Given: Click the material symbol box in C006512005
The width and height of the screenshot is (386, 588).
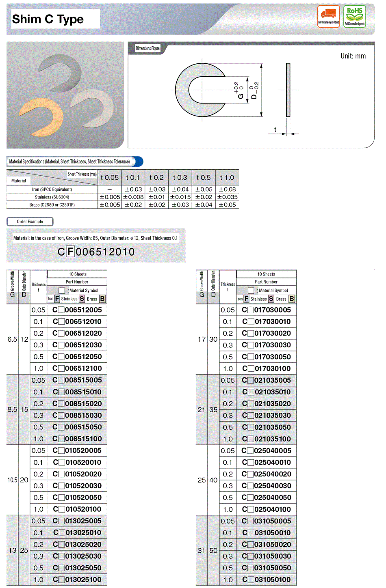Looking at the screenshot, I should (x=61, y=310).
